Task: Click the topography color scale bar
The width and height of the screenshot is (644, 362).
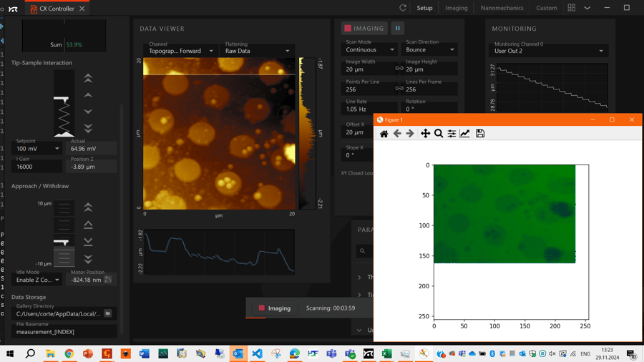Action: tap(307, 133)
